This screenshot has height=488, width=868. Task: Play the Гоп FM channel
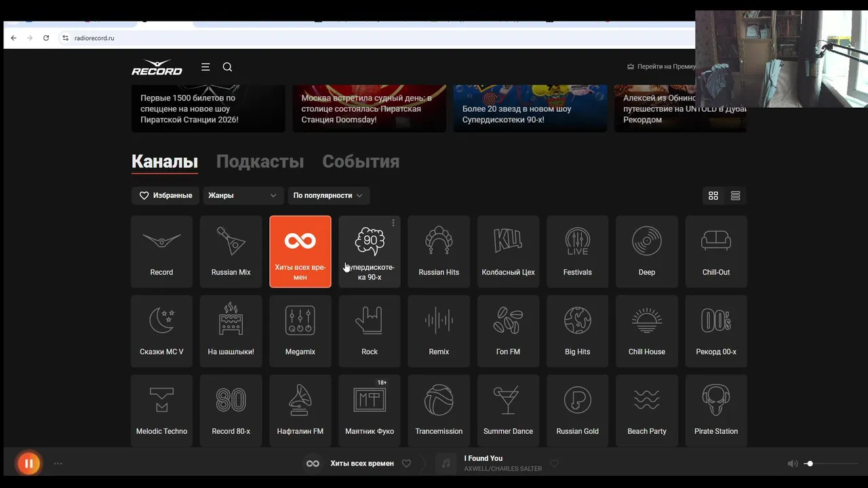508,331
